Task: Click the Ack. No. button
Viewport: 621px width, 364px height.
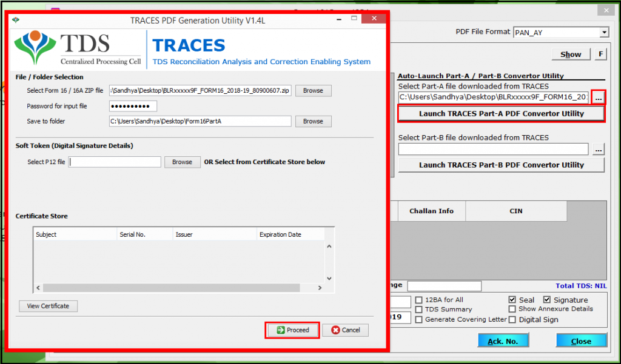Action: click(503, 340)
